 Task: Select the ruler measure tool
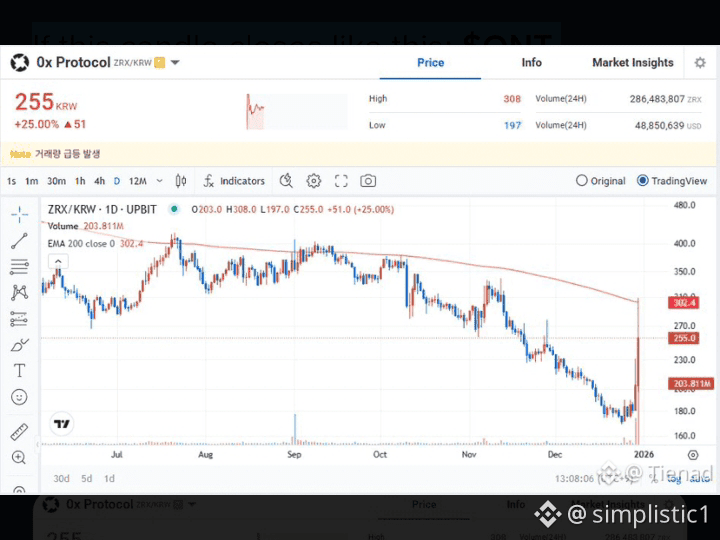[19, 432]
